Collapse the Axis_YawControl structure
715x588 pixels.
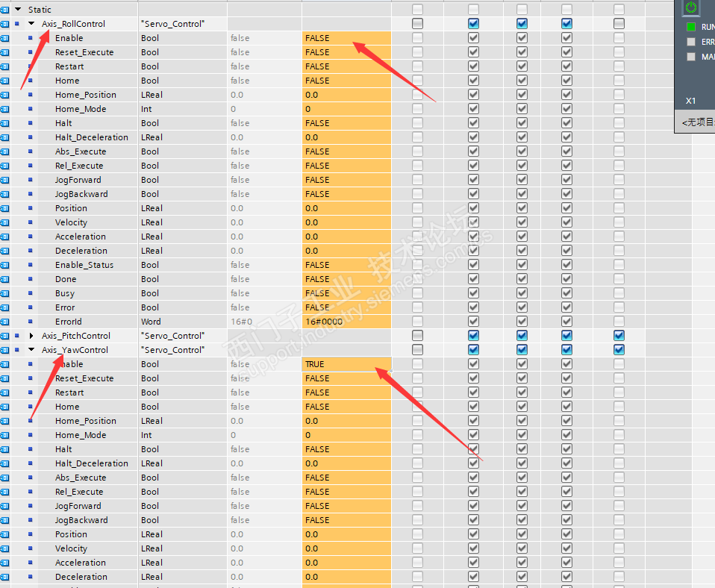tap(31, 350)
